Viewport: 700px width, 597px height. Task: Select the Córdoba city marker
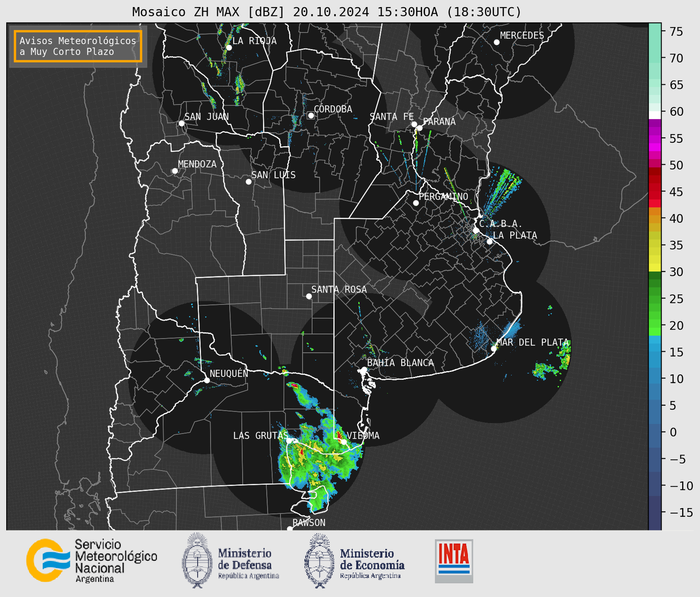(311, 115)
